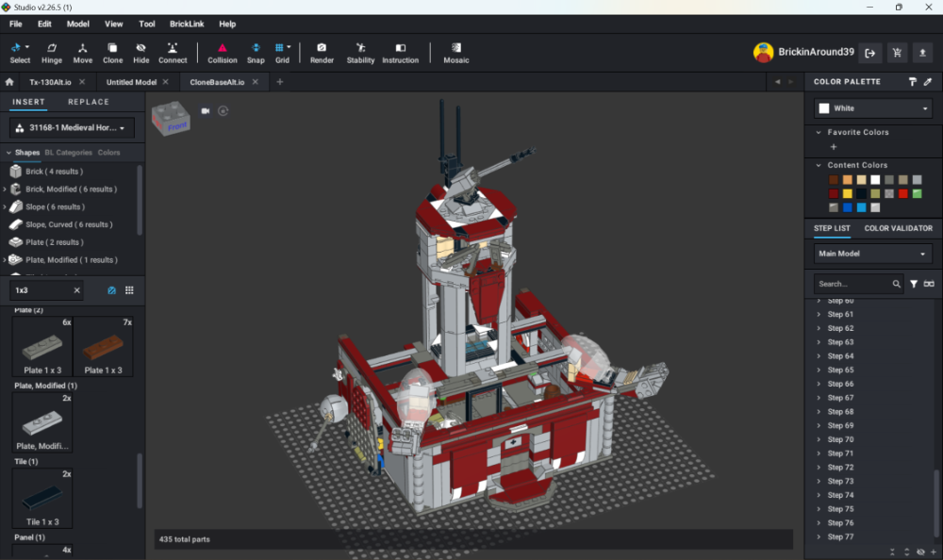Click the upload icon
Viewport: 943px width, 560px height.
[x=922, y=53]
